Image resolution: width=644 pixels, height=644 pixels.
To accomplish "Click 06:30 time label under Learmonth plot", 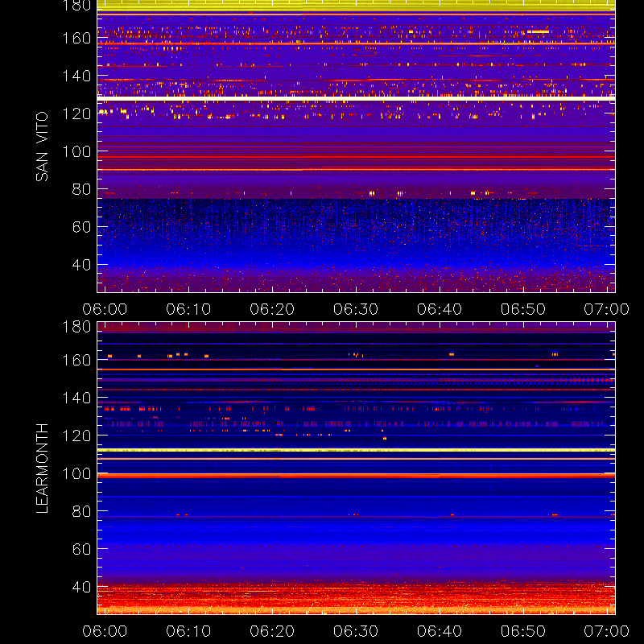I will (x=356, y=631).
